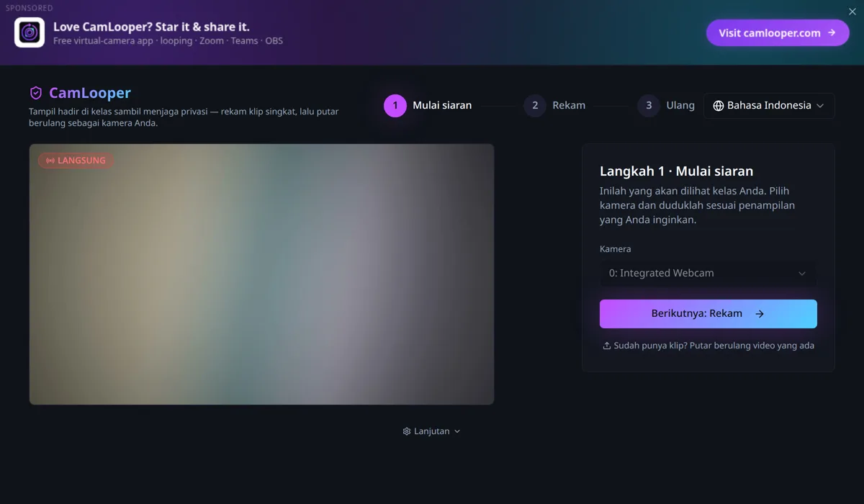Click the CamLooper brand title
The width and height of the screenshot is (864, 504).
[90, 93]
